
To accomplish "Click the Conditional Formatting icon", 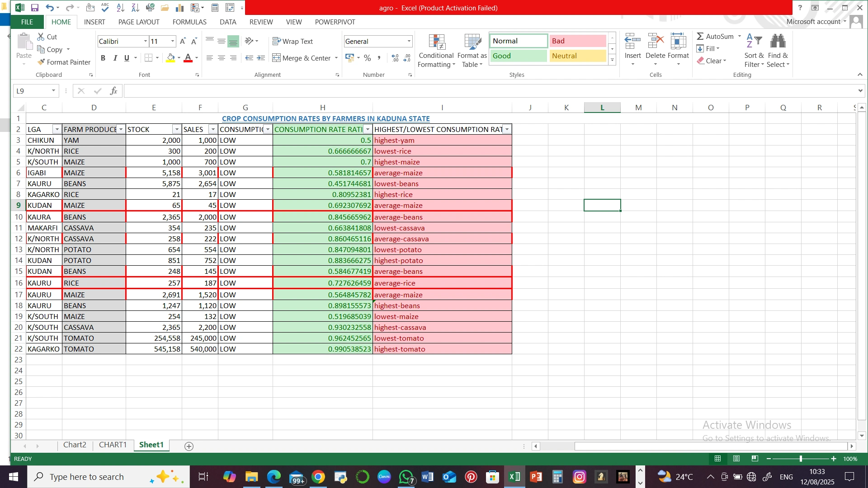I will pyautogui.click(x=437, y=42).
